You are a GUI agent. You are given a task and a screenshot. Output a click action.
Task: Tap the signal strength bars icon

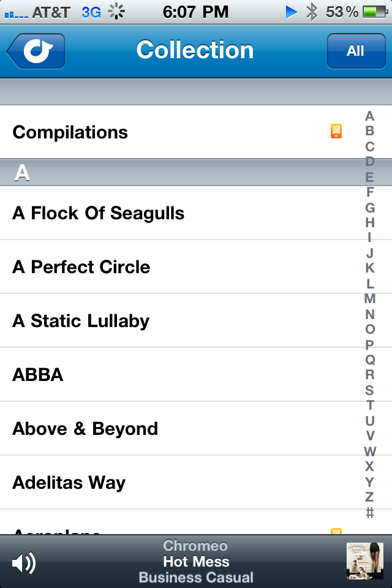16,14
